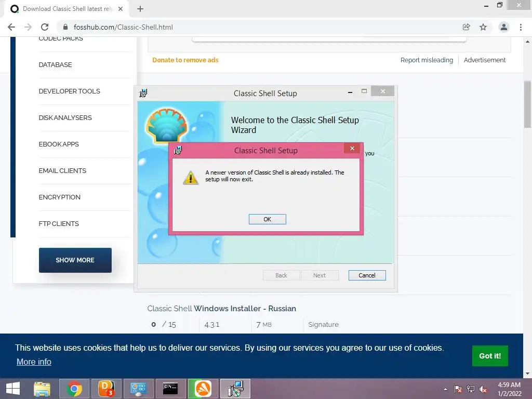Close the Classic Shell warning dialog
Screen dimensions: 532x399
[352, 148]
